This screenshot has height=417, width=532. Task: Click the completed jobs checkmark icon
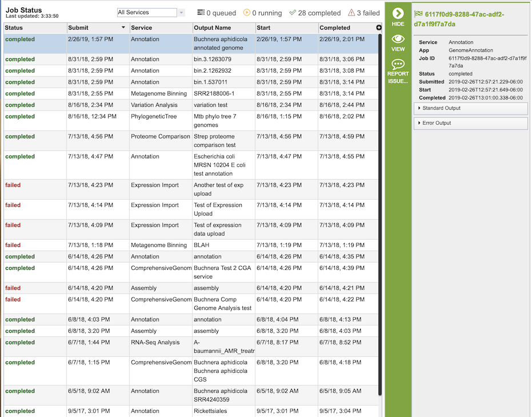[293, 13]
